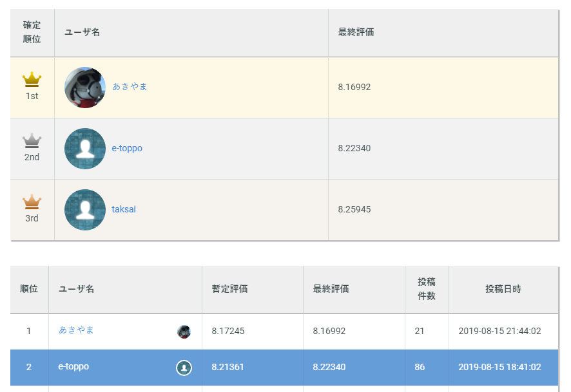Screen dimensions: 571x392
Task: Click あきやま's small avatar in ranking table
Action: (x=184, y=331)
